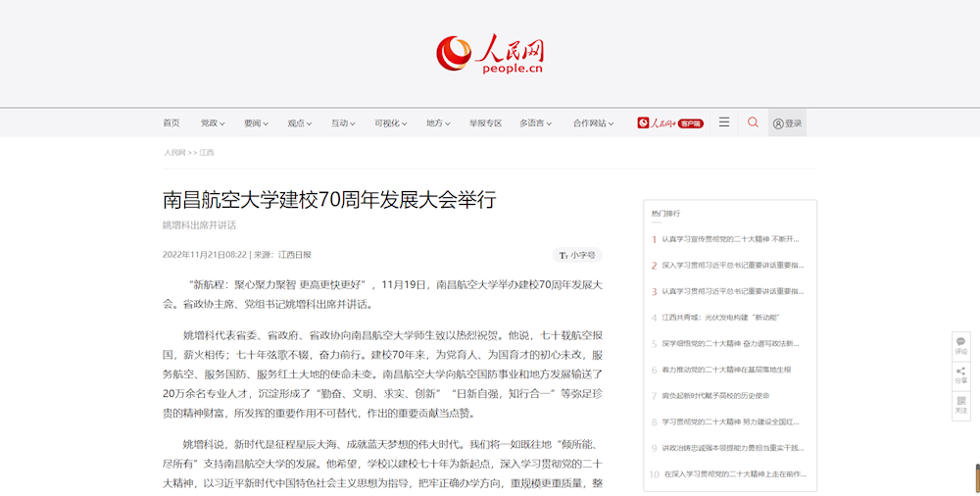Click the red search magnifier icon
This screenshot has height=496, width=980.
(x=753, y=123)
